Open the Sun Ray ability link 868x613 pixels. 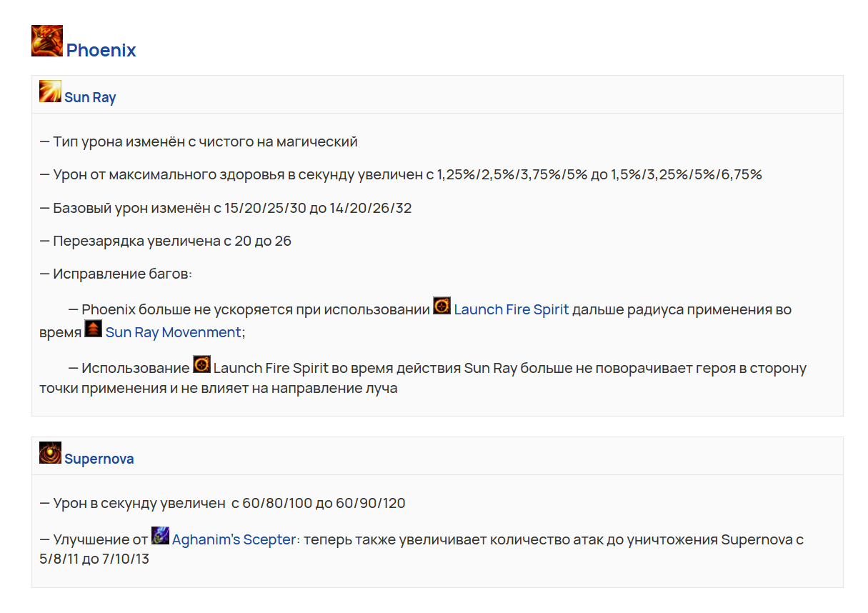(90, 97)
